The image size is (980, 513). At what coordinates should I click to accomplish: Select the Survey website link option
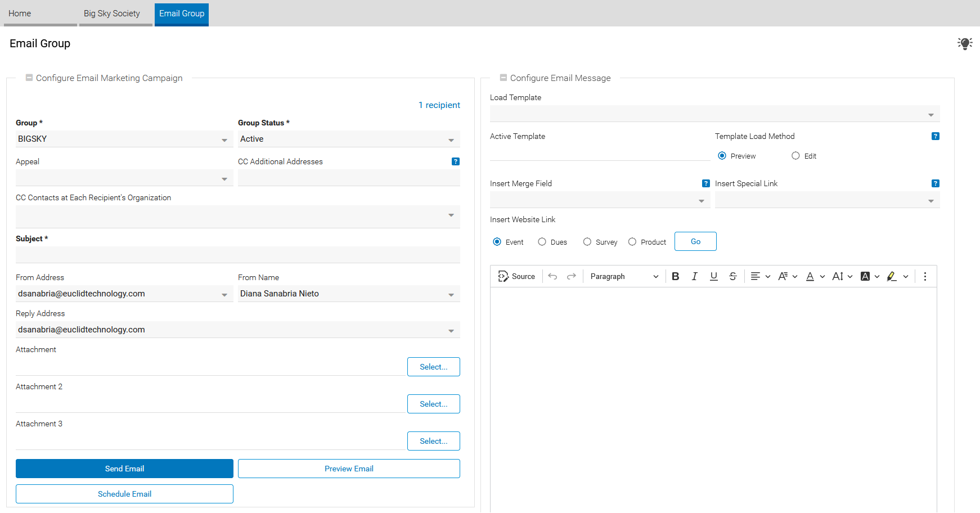coord(587,242)
